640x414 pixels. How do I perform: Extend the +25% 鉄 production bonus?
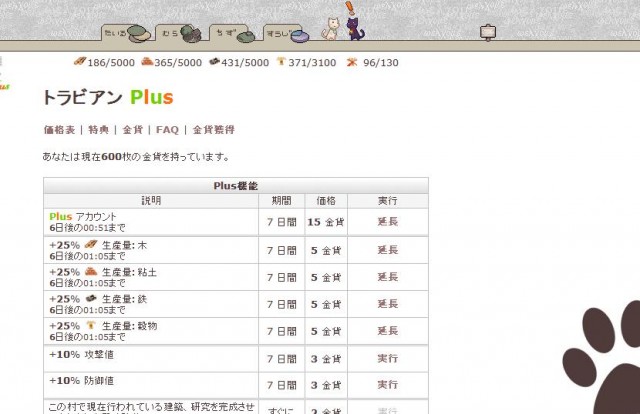coord(387,304)
